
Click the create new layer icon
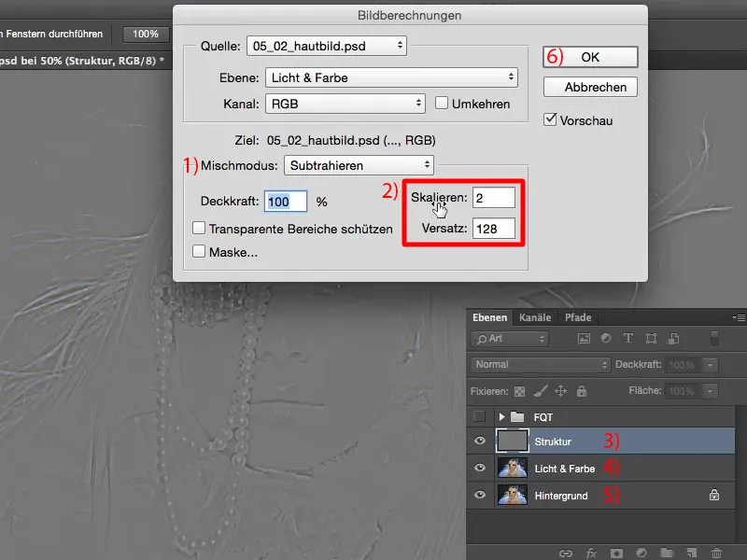(x=691, y=553)
